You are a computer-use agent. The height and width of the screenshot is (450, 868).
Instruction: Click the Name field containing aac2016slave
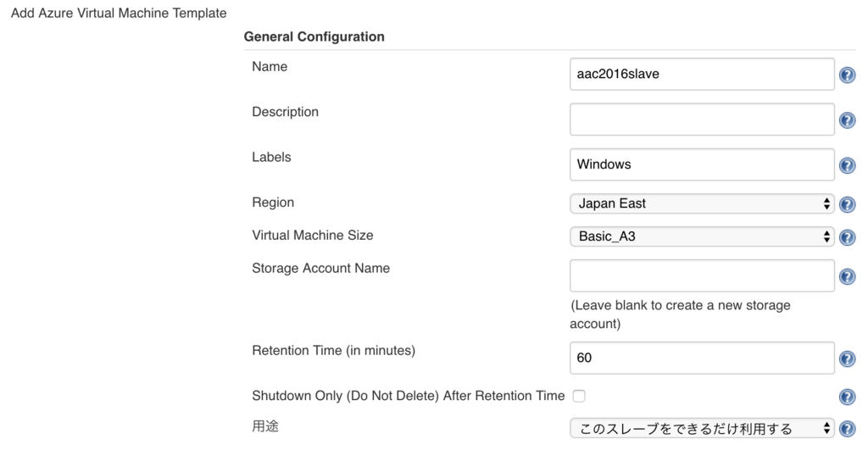[702, 75]
